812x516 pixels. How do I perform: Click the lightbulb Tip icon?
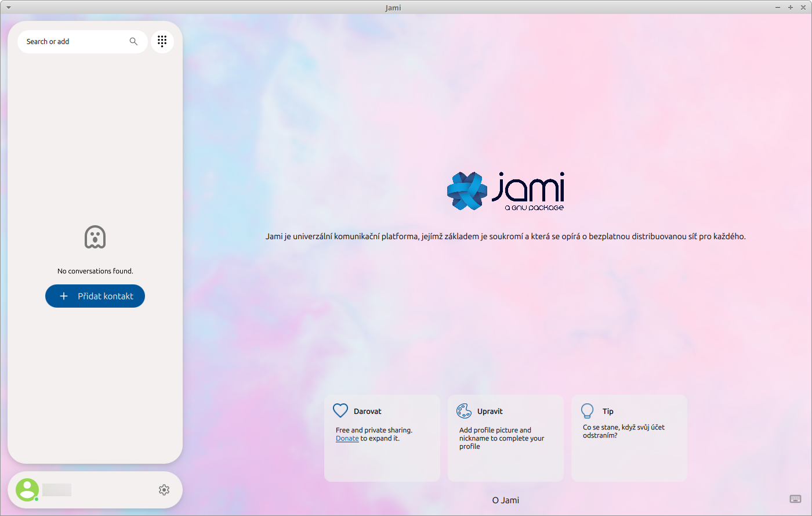click(x=588, y=411)
